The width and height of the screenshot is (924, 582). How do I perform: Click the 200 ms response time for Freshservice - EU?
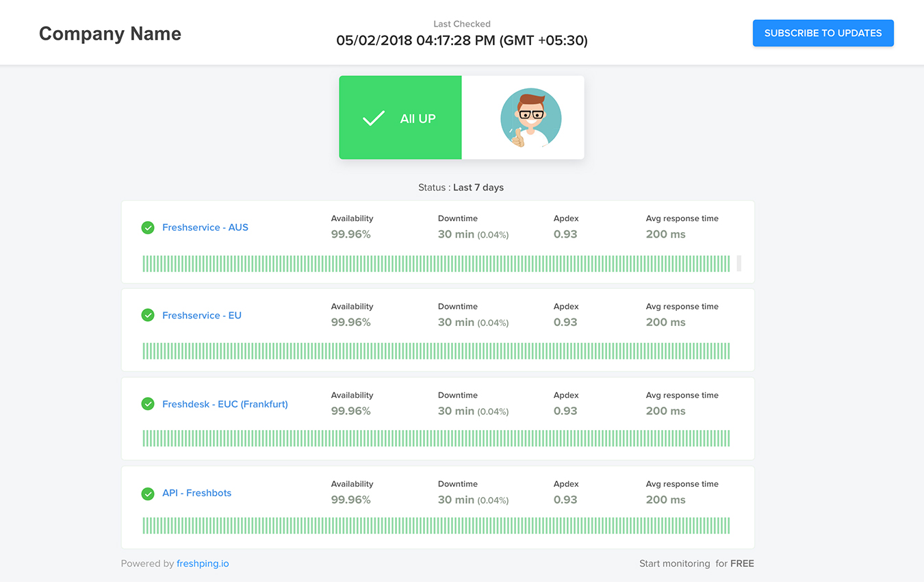(666, 322)
